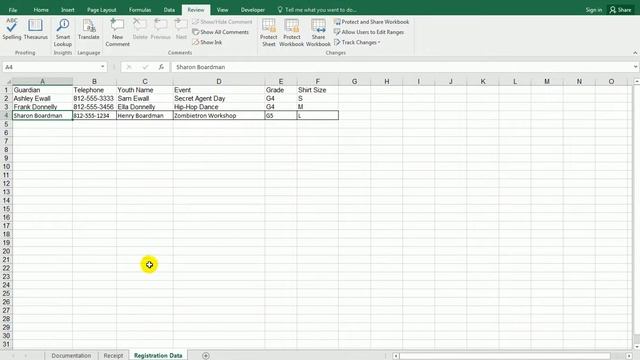Viewport: 640px width, 360px height.
Task: Click the Share button
Action: coord(620,10)
